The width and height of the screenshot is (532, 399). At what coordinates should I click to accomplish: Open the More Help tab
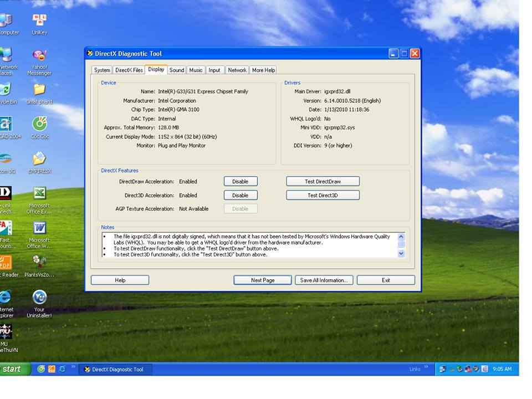coord(263,70)
